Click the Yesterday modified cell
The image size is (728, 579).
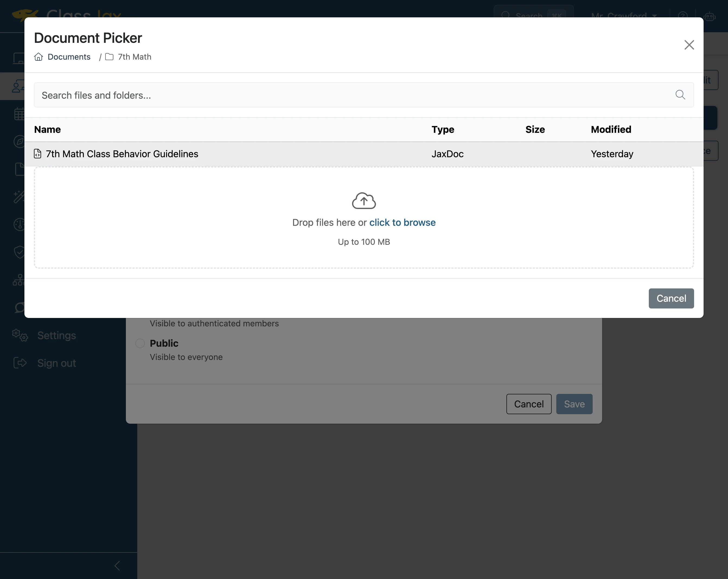click(612, 154)
